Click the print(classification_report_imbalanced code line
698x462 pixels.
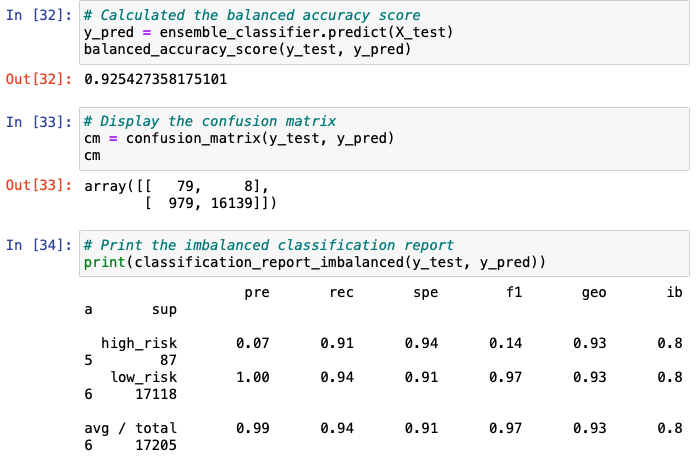315,262
